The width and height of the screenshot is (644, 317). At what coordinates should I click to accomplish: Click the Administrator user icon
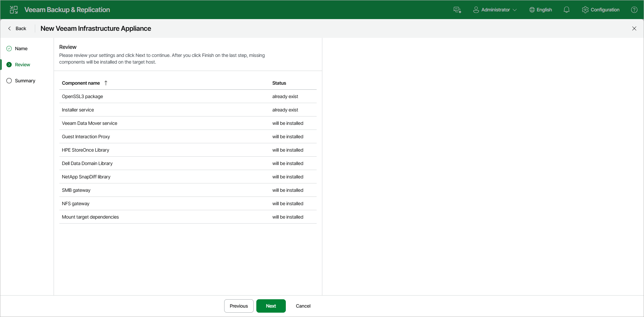click(476, 10)
